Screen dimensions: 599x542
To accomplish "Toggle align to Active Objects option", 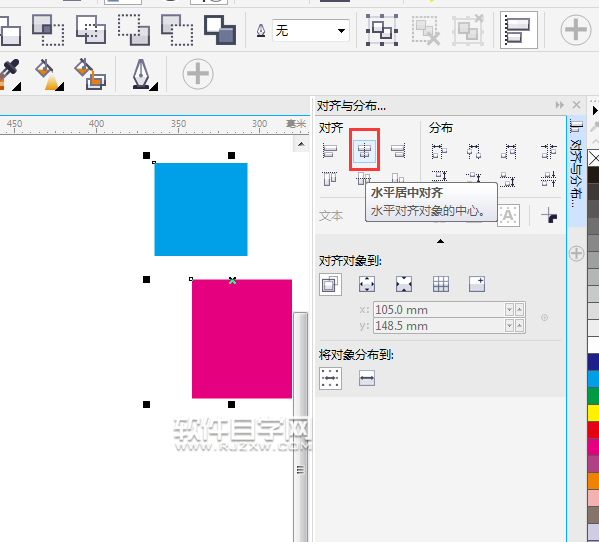I will (330, 284).
